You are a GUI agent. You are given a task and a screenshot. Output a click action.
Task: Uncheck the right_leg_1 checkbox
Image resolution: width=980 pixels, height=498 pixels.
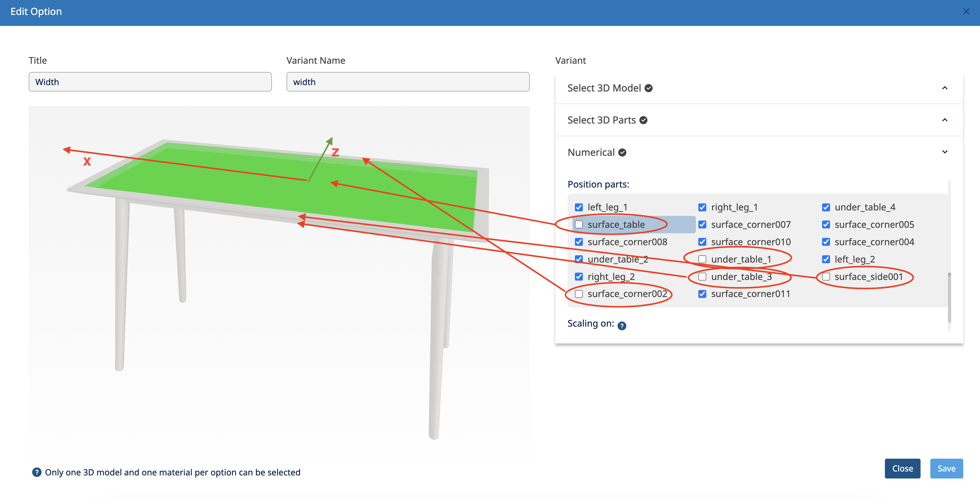tap(702, 207)
